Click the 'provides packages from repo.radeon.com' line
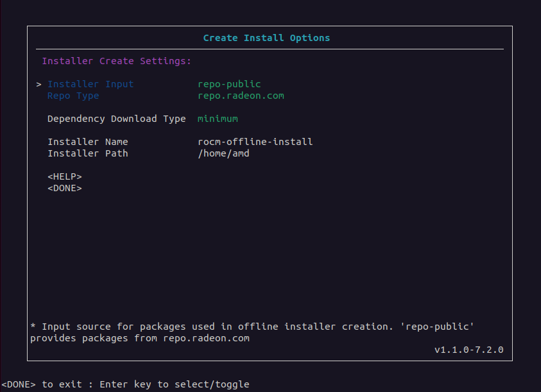541x392 pixels. [139, 338]
